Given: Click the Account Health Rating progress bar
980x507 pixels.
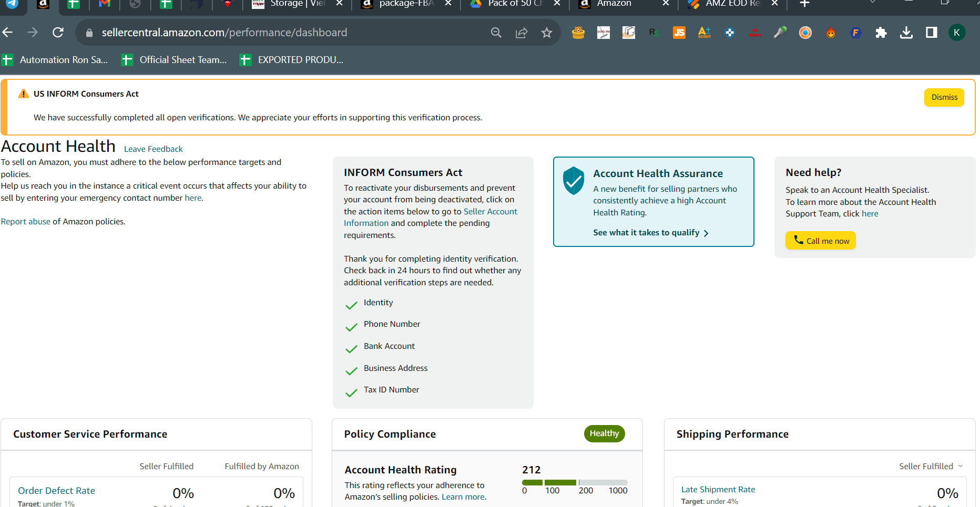Looking at the screenshot, I should pyautogui.click(x=575, y=482).
